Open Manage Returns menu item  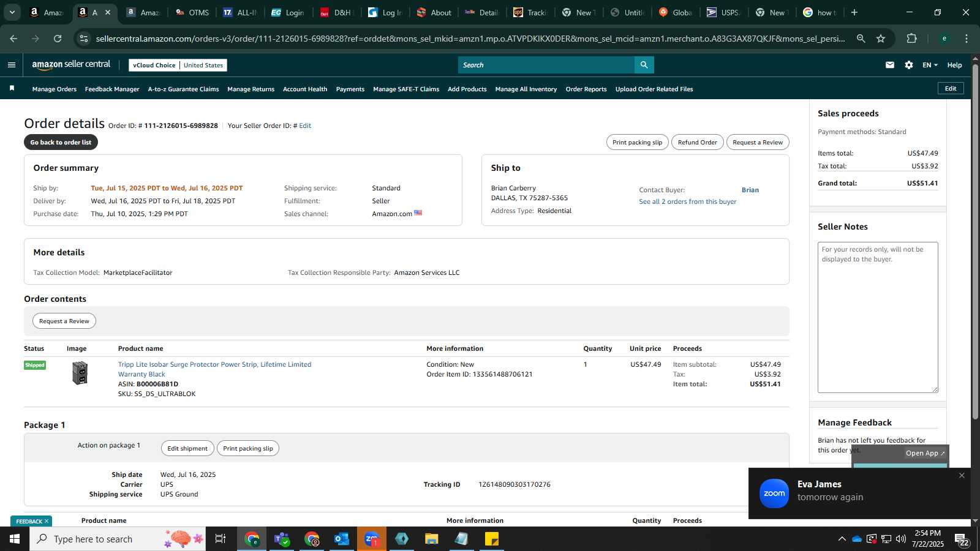tap(251, 89)
